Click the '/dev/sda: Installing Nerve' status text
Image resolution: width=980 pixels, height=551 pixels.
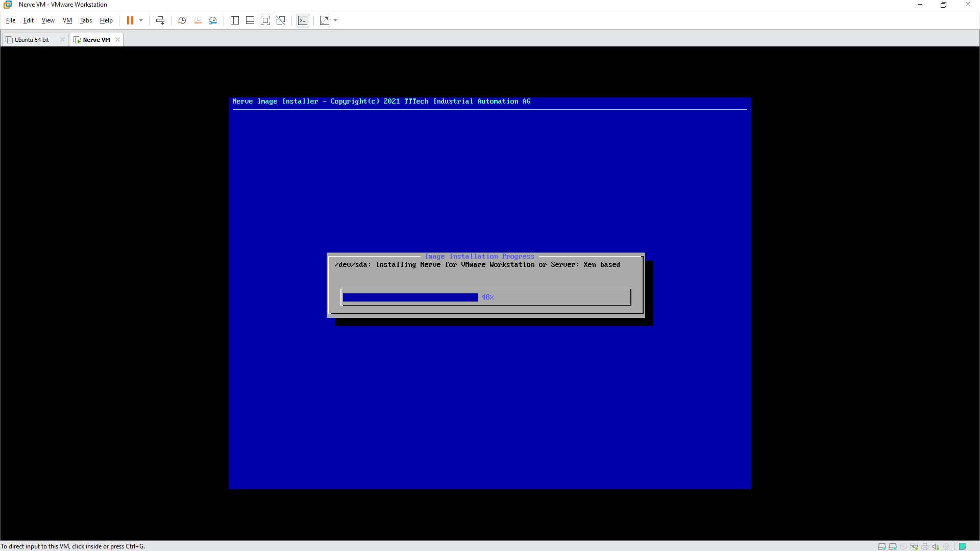(477, 264)
